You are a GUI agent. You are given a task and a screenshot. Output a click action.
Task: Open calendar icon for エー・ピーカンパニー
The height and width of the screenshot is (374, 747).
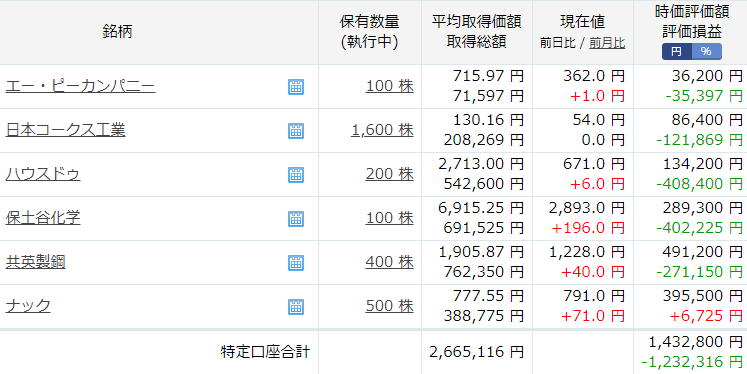point(296,87)
